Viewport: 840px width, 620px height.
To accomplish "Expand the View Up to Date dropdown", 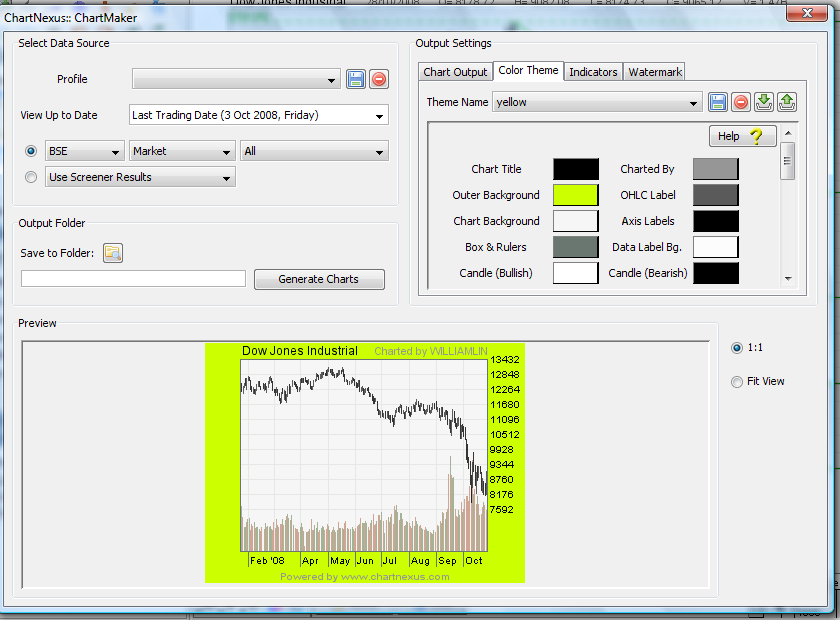I will tap(379, 116).
